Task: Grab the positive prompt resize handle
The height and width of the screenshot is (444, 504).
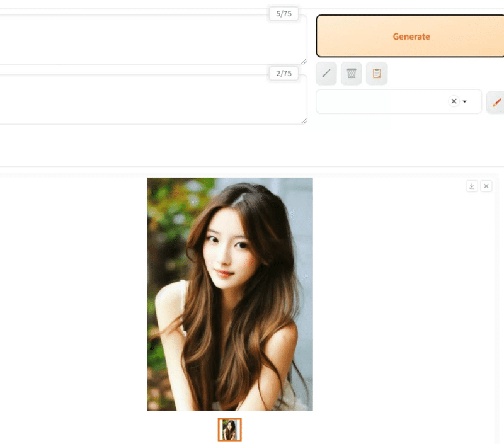Action: (x=304, y=61)
